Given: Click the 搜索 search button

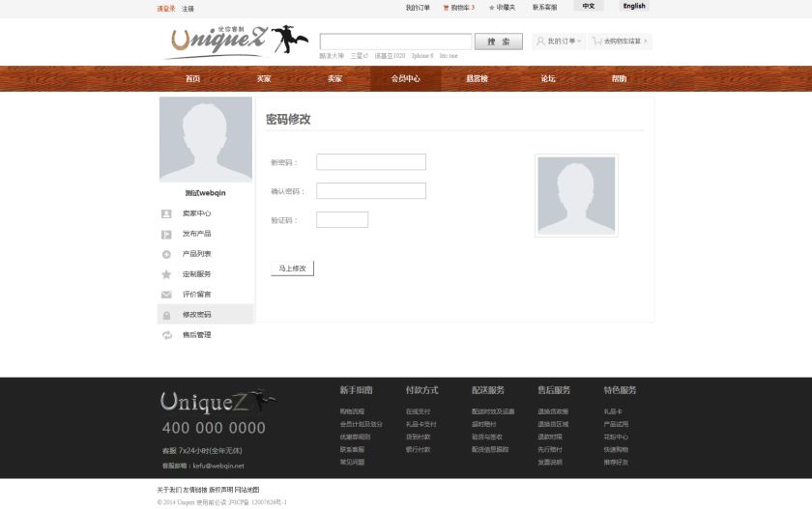Looking at the screenshot, I should click(499, 42).
